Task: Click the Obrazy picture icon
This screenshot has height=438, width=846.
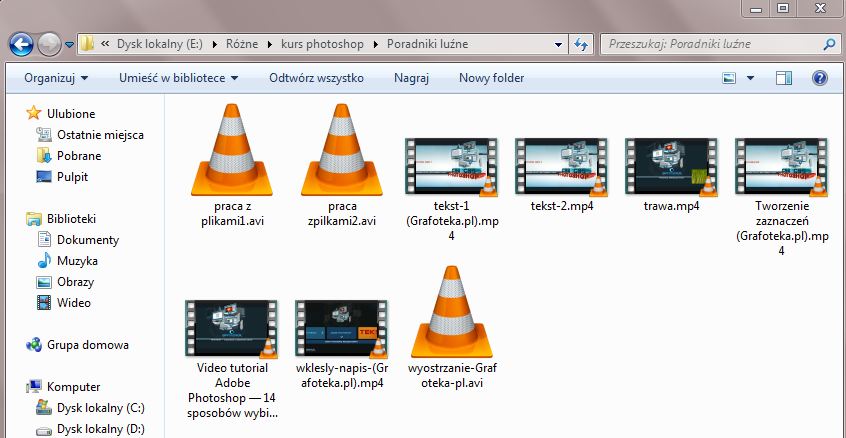Action: click(44, 282)
